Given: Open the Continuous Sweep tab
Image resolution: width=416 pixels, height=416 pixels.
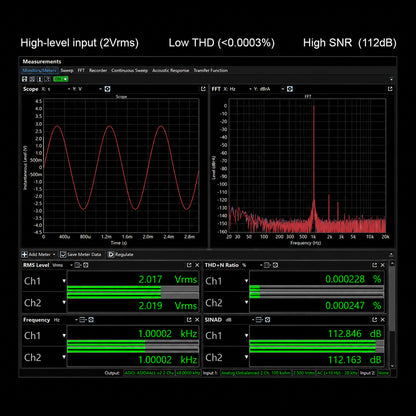Looking at the screenshot, I should click(129, 70).
